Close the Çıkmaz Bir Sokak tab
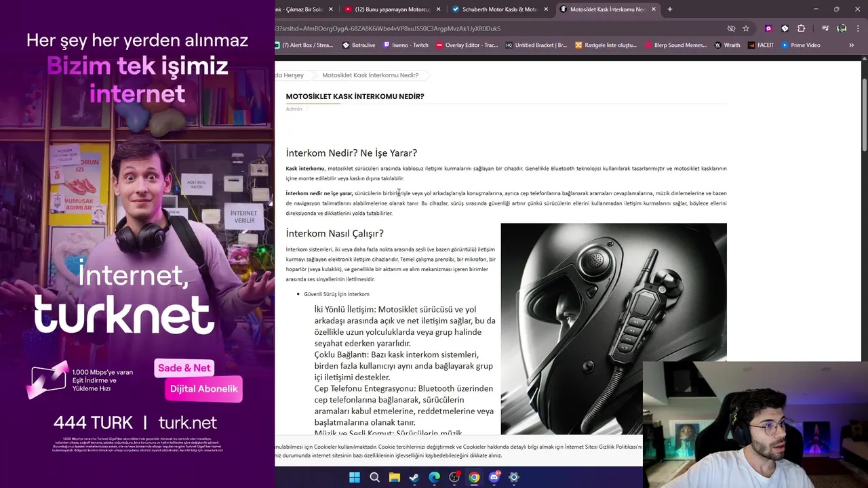This screenshot has height=488, width=868. click(x=331, y=9)
